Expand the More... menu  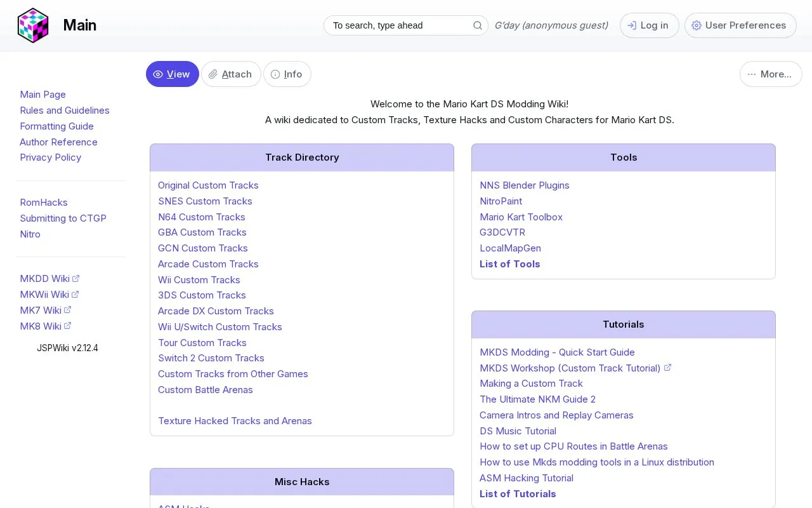pos(771,74)
